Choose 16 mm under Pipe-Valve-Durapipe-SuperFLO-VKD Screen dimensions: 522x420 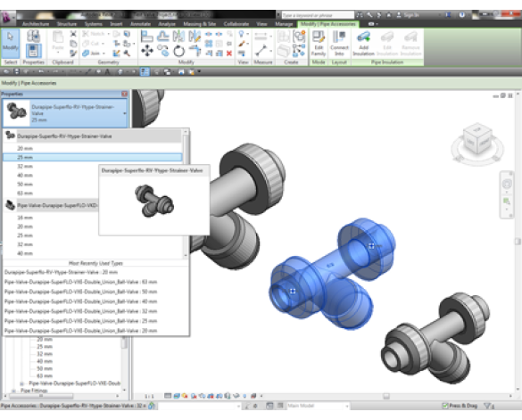[51, 218]
